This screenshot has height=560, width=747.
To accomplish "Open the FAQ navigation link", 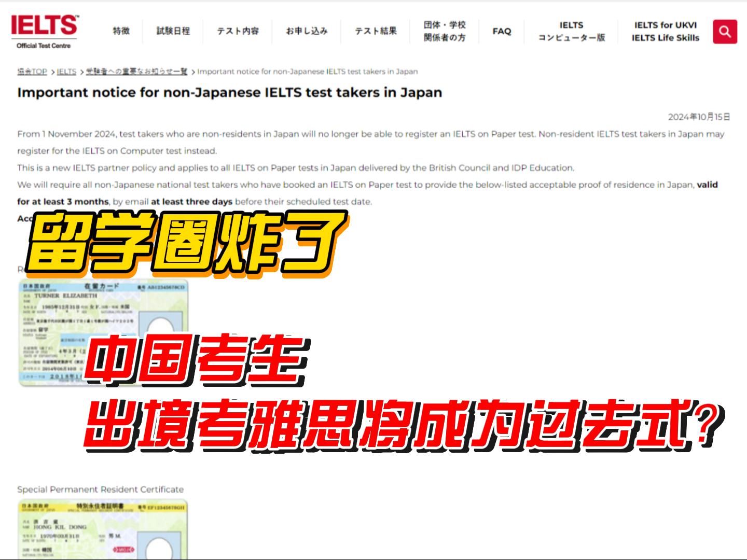I will click(x=502, y=31).
